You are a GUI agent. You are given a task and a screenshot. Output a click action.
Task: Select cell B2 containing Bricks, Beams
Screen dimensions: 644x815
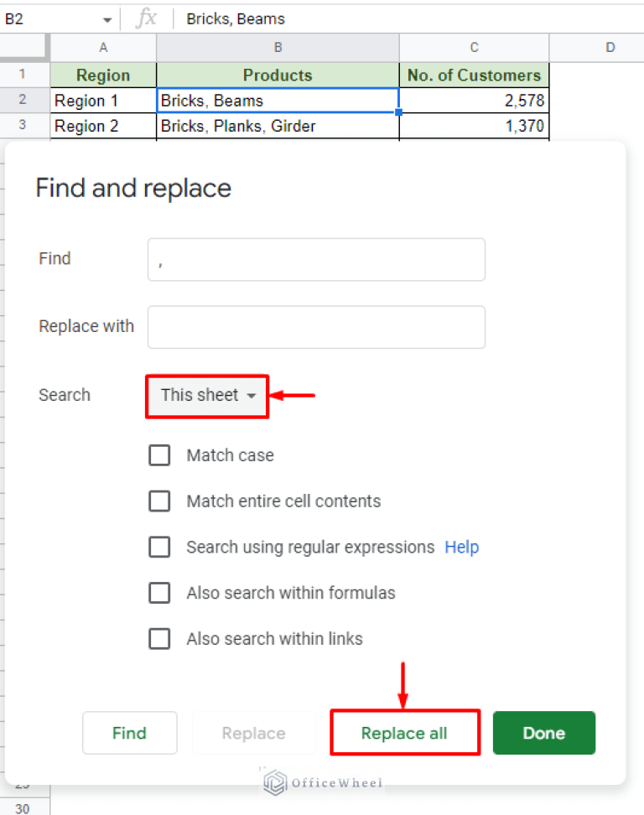(278, 100)
